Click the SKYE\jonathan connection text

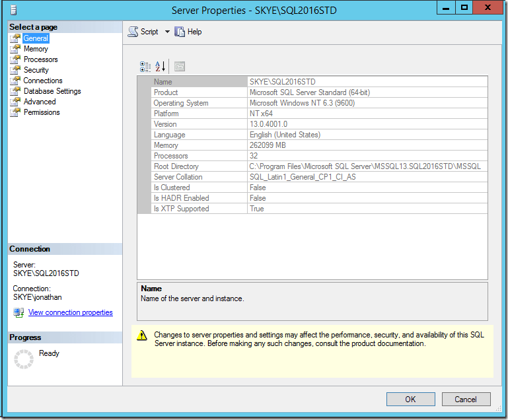37,297
